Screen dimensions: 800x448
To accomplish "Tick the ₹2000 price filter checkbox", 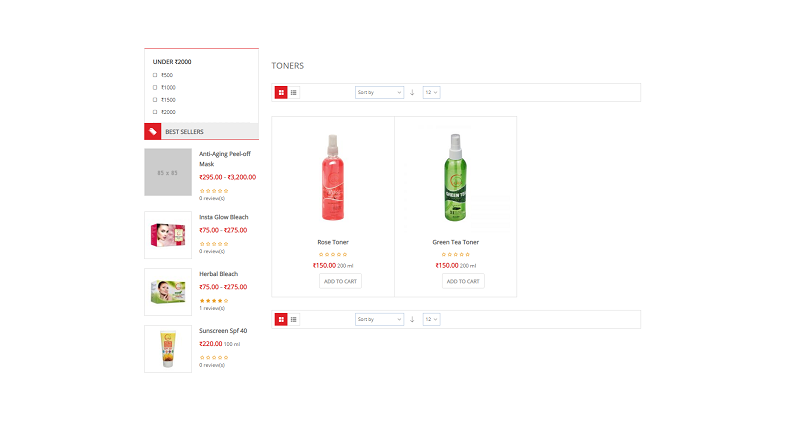I will 155,112.
